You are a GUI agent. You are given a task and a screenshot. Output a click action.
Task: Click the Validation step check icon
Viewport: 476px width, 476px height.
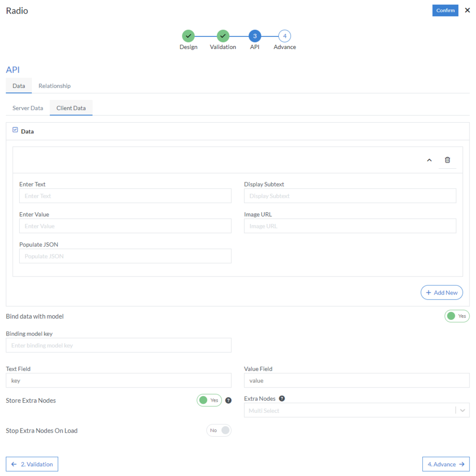[x=222, y=35]
